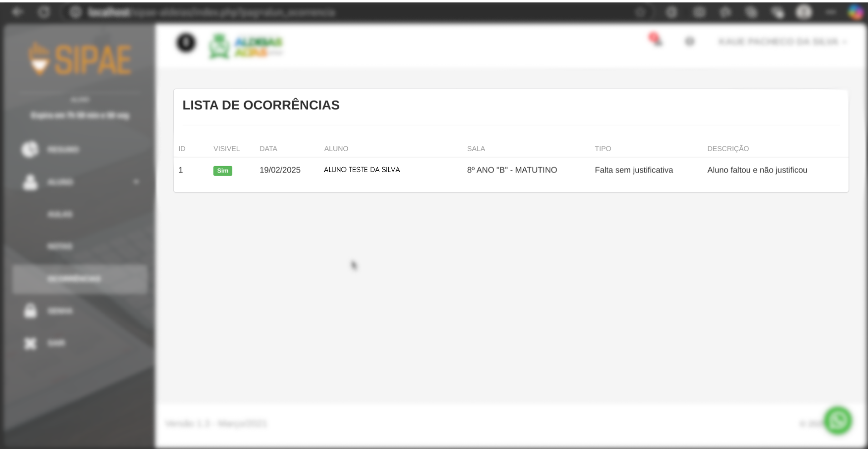Reload the page with the browser refresh icon
868x451 pixels.
[x=44, y=12]
